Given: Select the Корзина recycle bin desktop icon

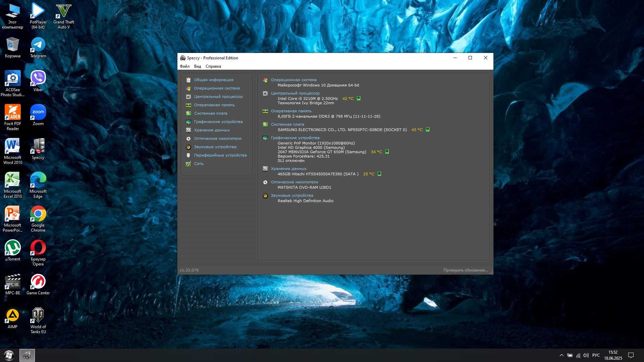Looking at the screenshot, I should [x=13, y=48].
